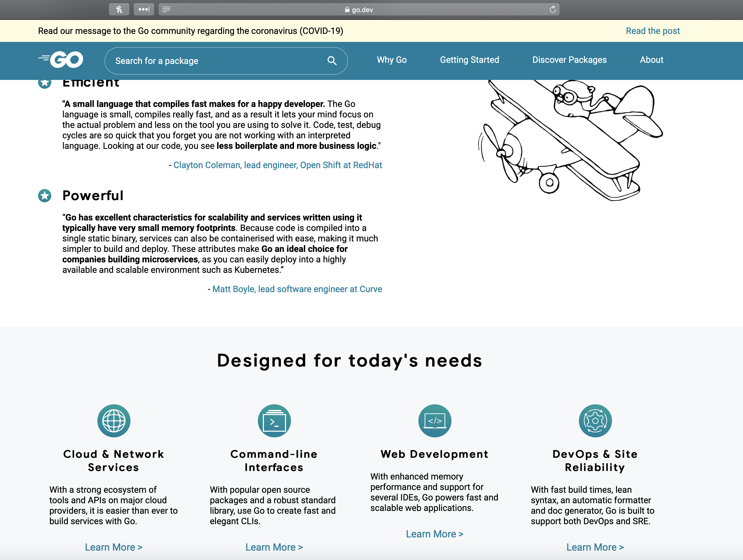
Task: Follow the Clayton Coleman quote attribution link
Action: (278, 165)
